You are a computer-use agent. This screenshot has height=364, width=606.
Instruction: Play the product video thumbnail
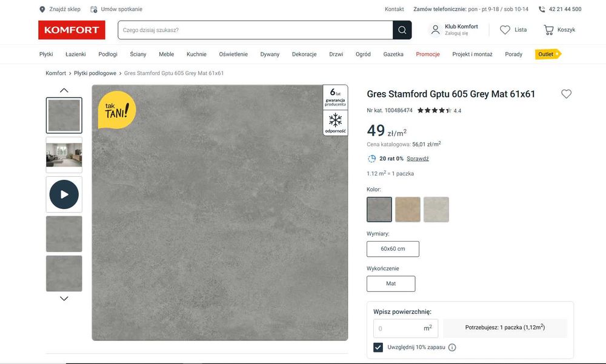tap(64, 194)
